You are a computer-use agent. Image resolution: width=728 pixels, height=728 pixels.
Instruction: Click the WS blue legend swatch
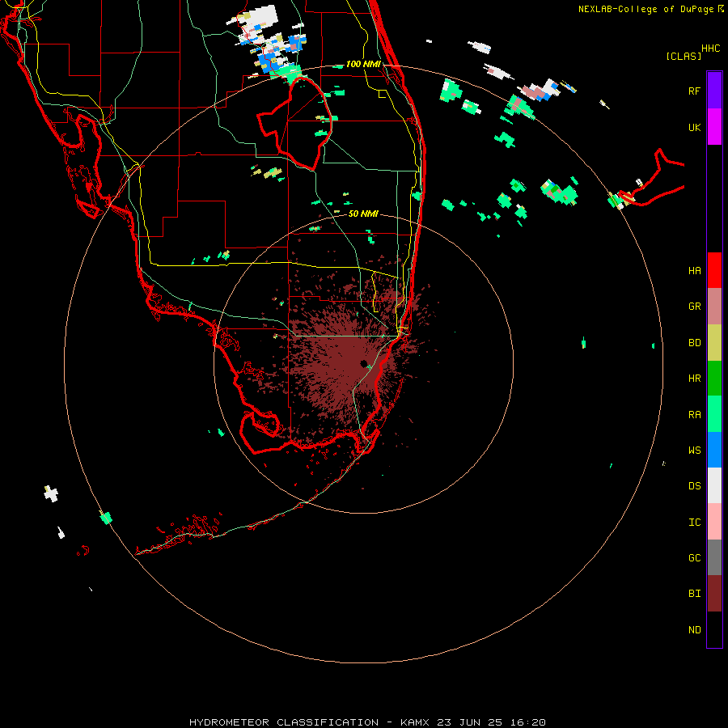pyautogui.click(x=714, y=450)
